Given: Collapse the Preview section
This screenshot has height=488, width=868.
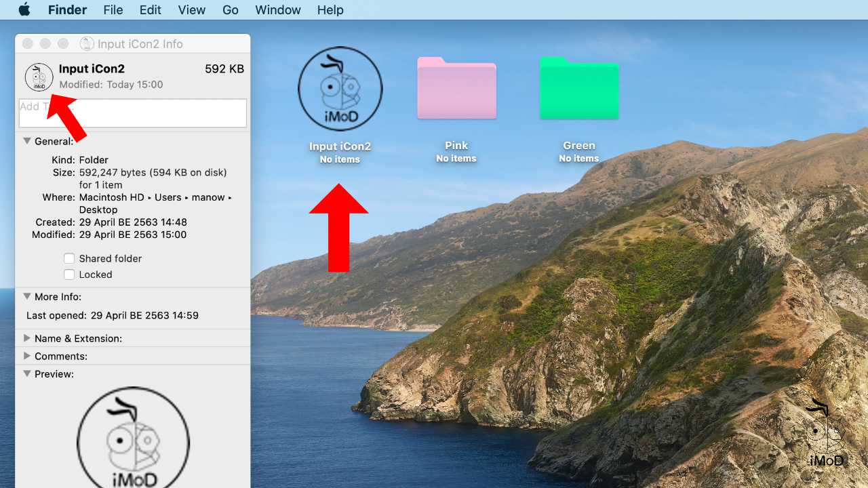Looking at the screenshot, I should click(x=27, y=373).
